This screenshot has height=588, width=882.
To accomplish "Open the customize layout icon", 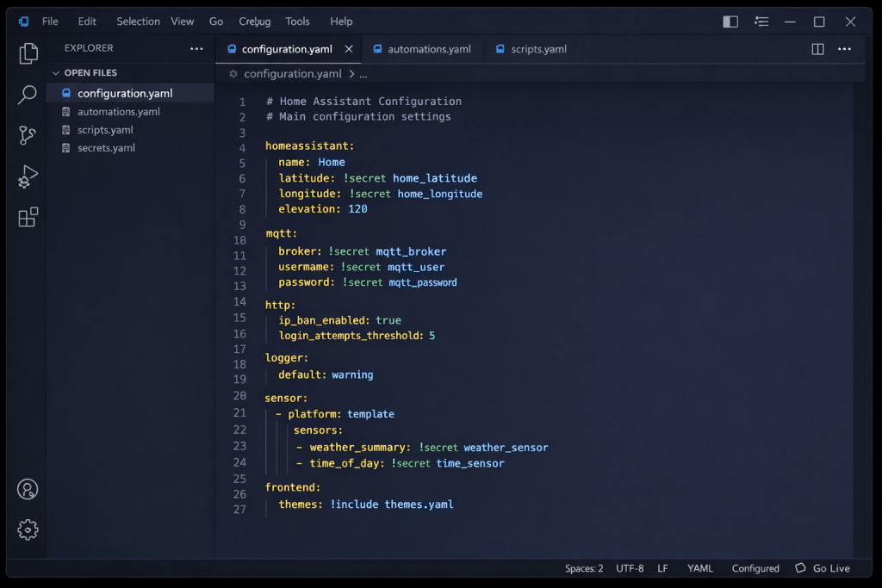I will tap(761, 22).
